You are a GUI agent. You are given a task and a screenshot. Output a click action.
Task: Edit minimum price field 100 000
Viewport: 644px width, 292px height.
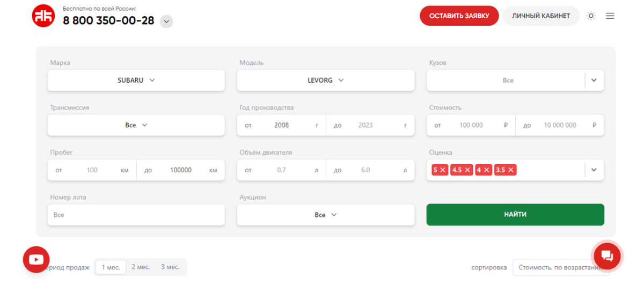[471, 125]
